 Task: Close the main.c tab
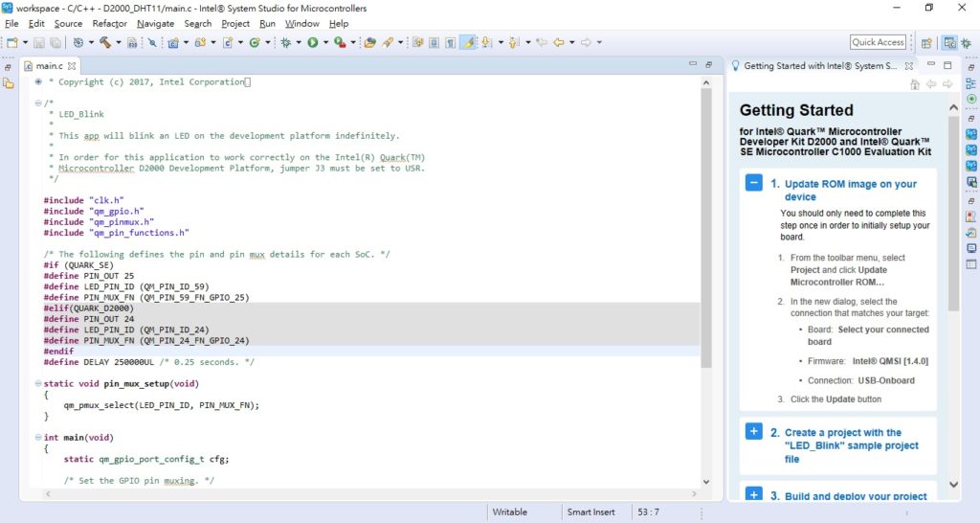tap(72, 66)
